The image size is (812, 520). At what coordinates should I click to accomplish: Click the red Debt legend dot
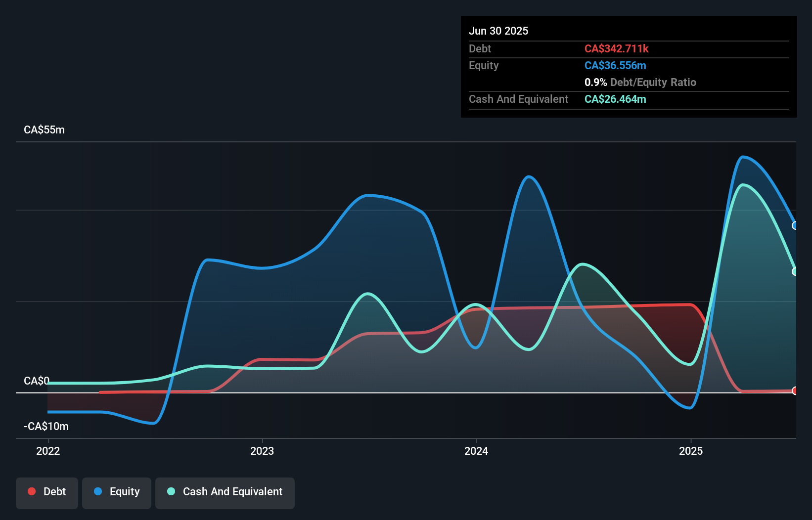pos(32,491)
